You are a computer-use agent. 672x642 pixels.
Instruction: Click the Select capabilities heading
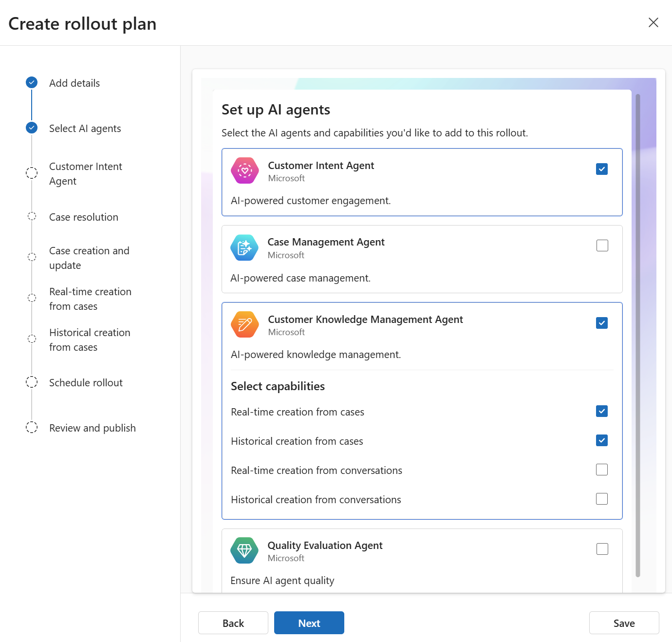click(x=278, y=386)
